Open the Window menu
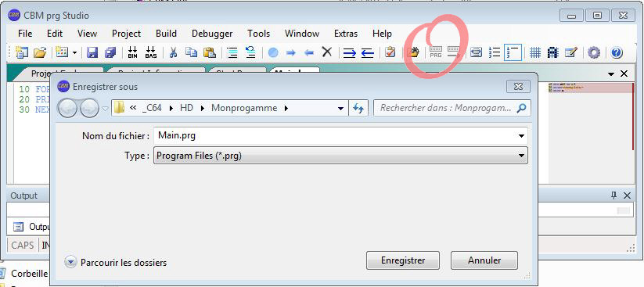The image size is (644, 287). 302,34
